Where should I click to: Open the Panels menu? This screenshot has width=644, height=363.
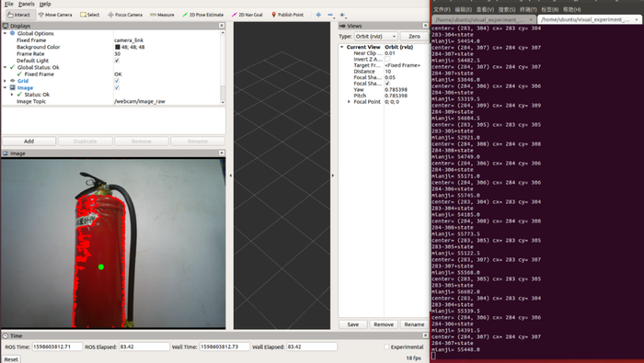pyautogui.click(x=27, y=4)
